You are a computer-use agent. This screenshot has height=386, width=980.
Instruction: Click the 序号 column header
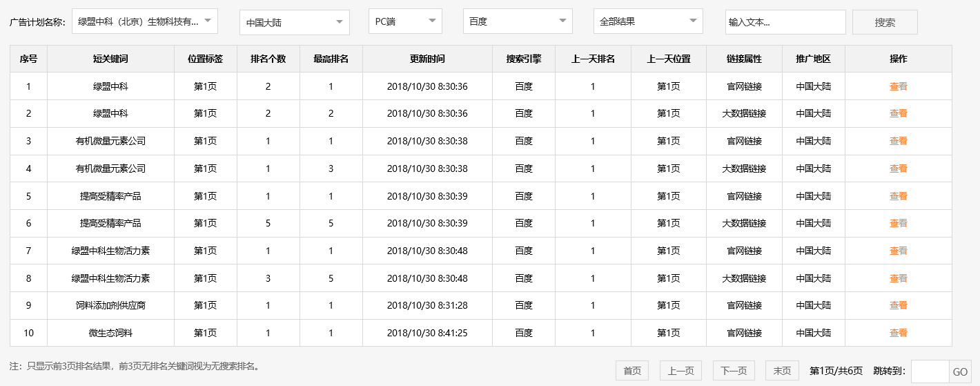(x=28, y=59)
